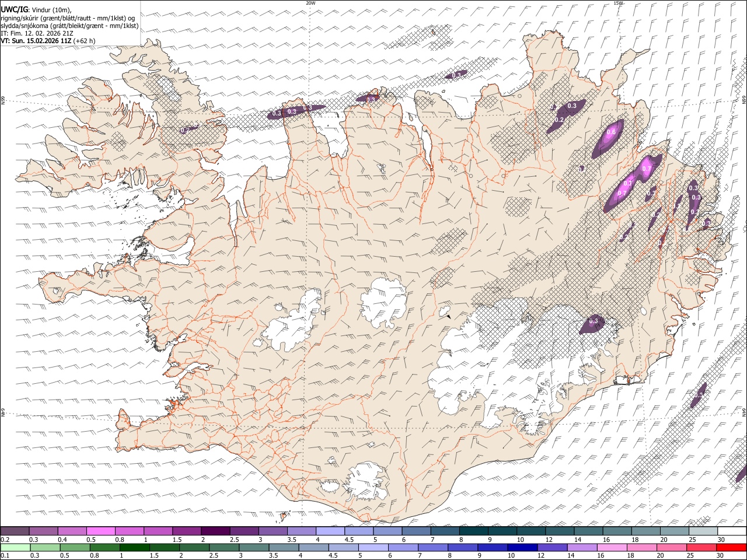Click the palest green 0.1–0.3 swatch, lower legend
The image size is (747, 560).
point(15,548)
